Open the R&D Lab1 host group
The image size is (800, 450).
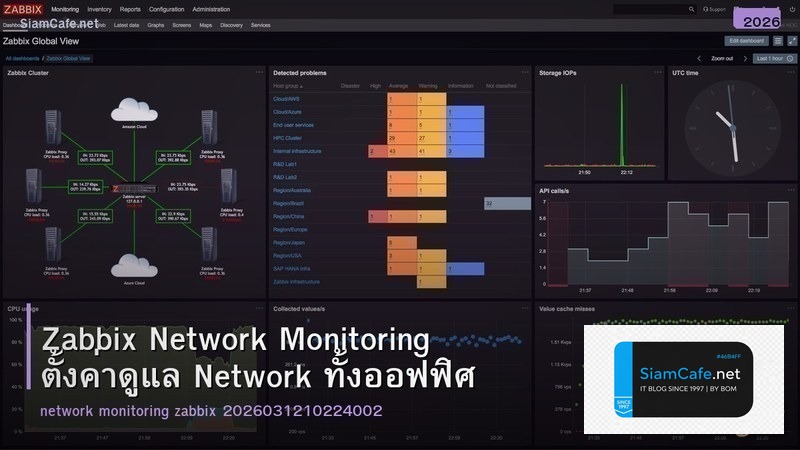(285, 164)
